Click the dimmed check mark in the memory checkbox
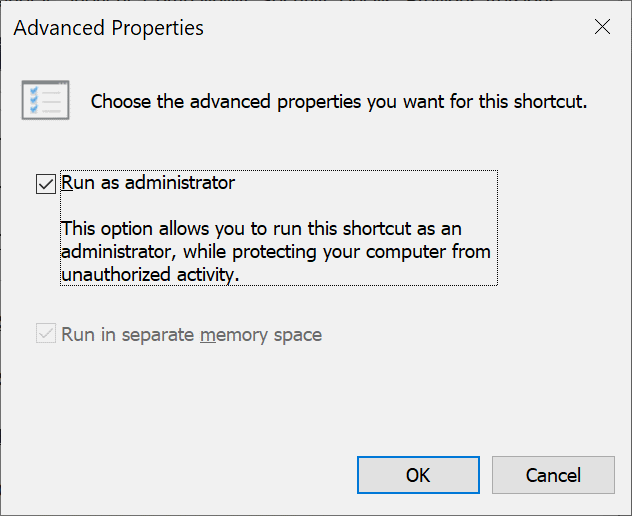The width and height of the screenshot is (632, 516). (x=46, y=333)
